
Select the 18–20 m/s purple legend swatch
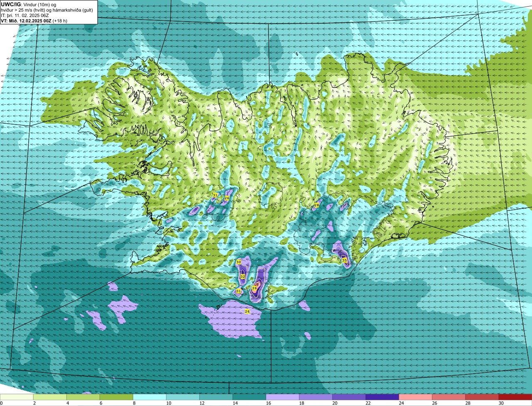(x=316, y=397)
